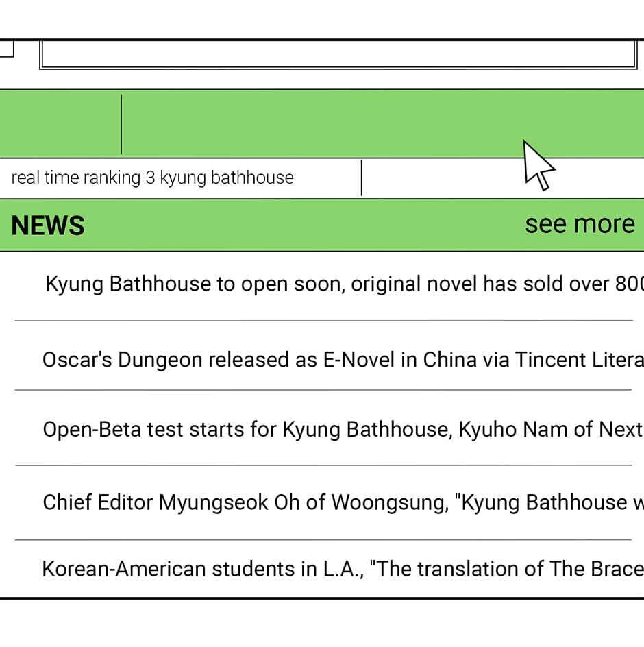Click the NEWS section heading
The height and width of the screenshot is (647, 644).
pyautogui.click(x=48, y=225)
